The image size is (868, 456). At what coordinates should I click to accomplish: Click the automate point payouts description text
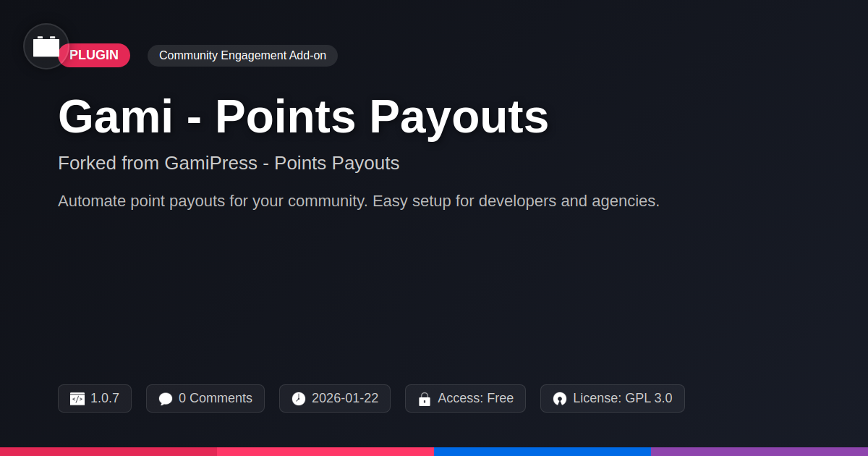(359, 201)
